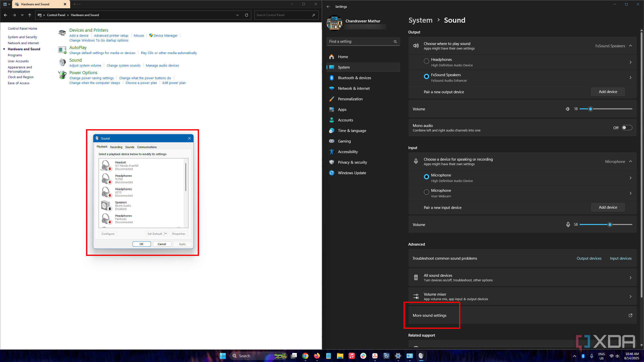Open external More sound settings icon
This screenshot has height=362, width=644.
point(630,315)
